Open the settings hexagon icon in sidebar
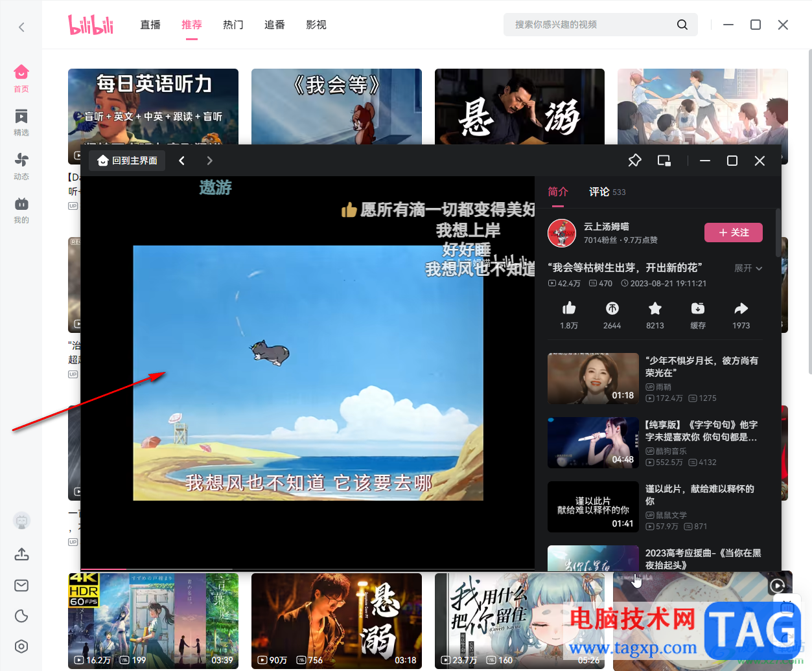Screen dimensions: 812x671 (x=21, y=646)
